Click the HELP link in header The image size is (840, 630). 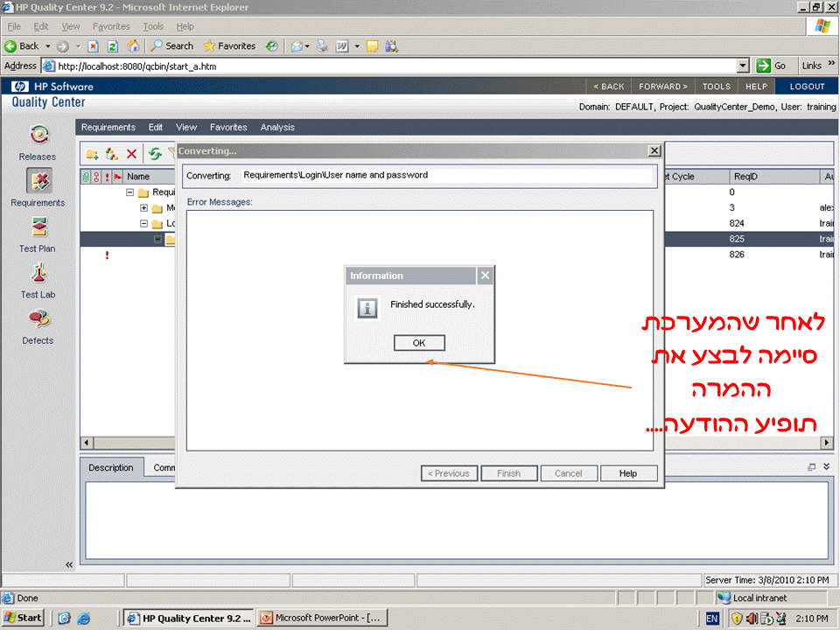[756, 87]
